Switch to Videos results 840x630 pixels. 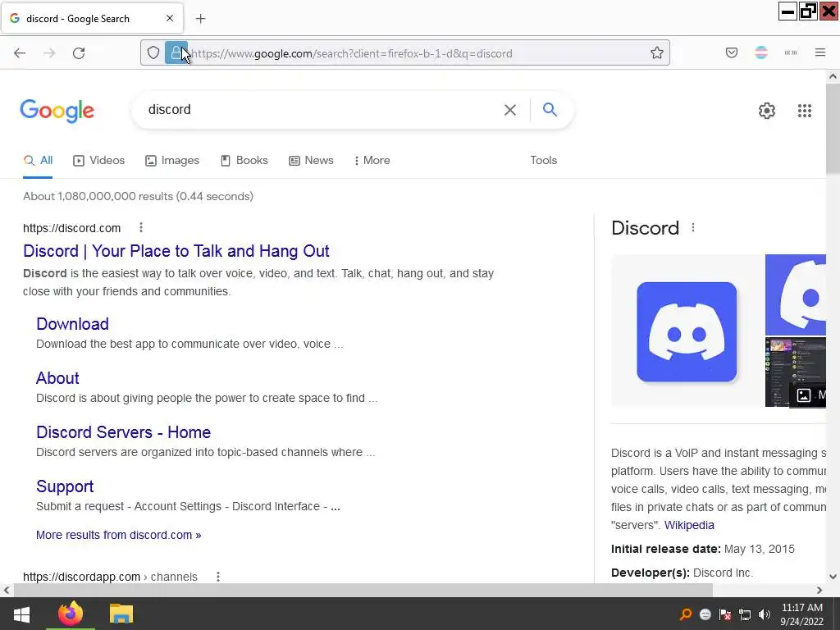(99, 160)
